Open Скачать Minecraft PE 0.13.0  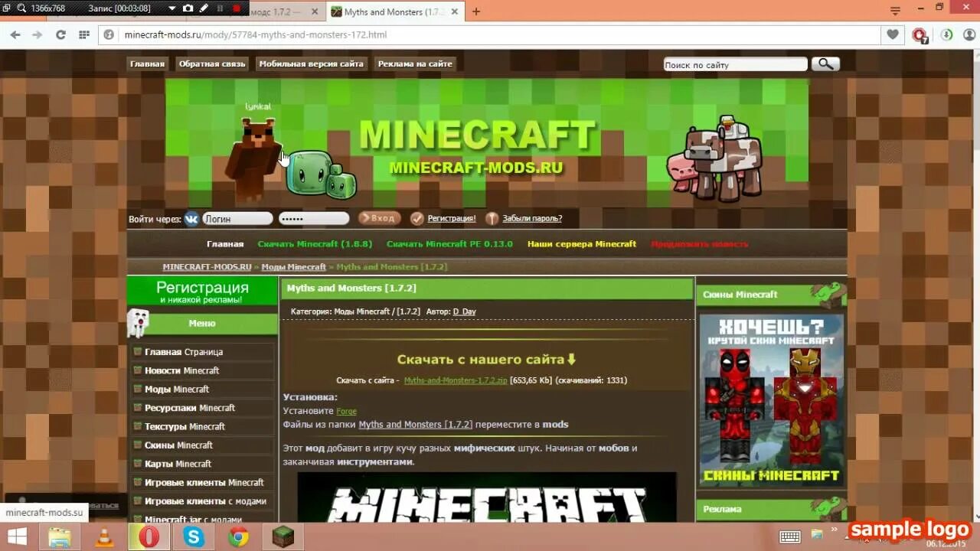pyautogui.click(x=449, y=244)
